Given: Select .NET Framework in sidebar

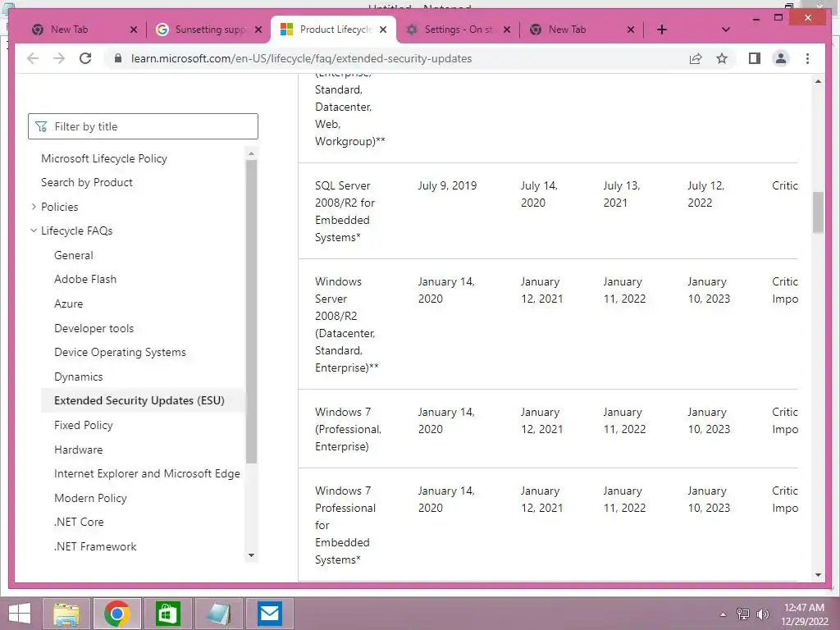Looking at the screenshot, I should click(x=95, y=546).
